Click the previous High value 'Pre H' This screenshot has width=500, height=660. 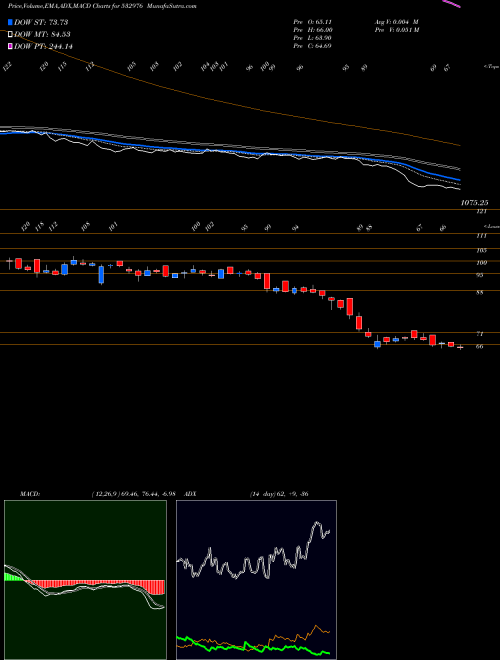(x=313, y=30)
